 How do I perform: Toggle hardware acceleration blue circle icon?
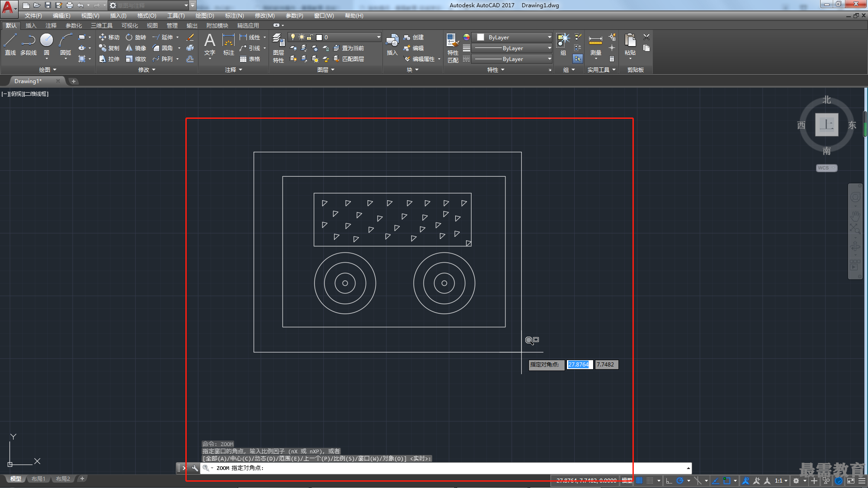[839, 481]
